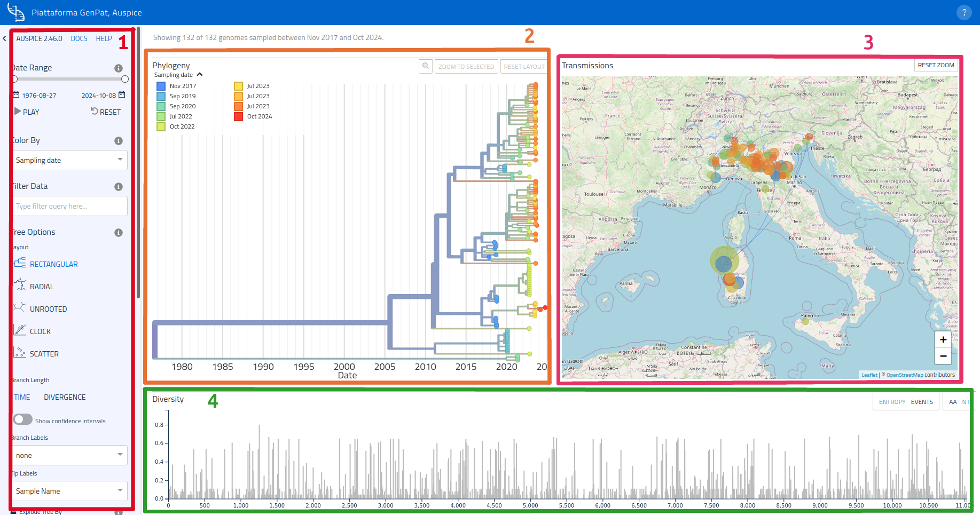The width and height of the screenshot is (980, 515).
Task: Collapse the sidebar with the left arrow
Action: click(4, 38)
